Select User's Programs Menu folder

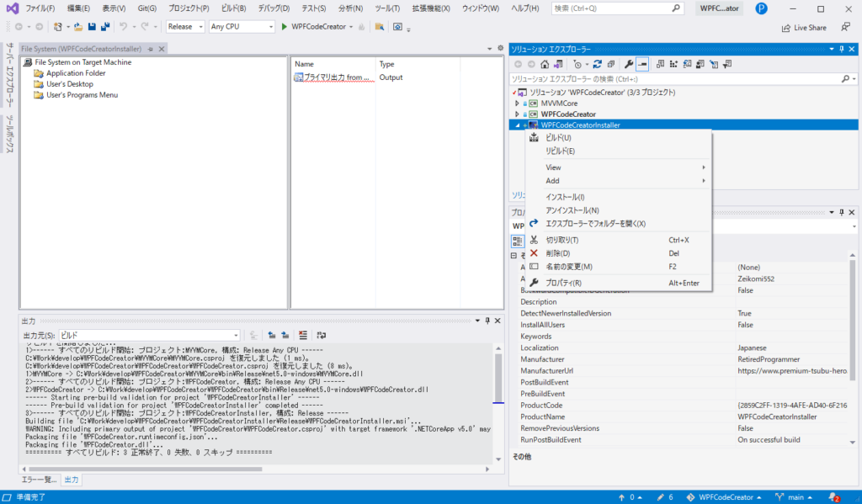coord(82,95)
